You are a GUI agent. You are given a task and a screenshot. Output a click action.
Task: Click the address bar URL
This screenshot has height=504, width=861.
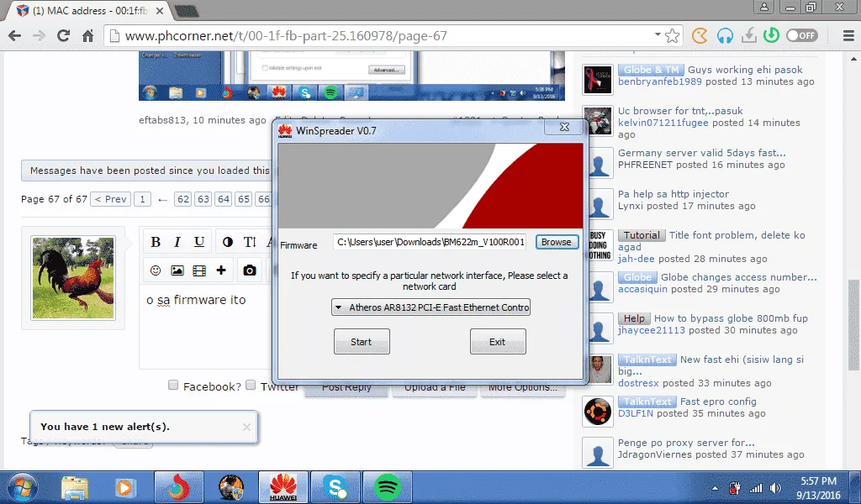pyautogui.click(x=286, y=36)
